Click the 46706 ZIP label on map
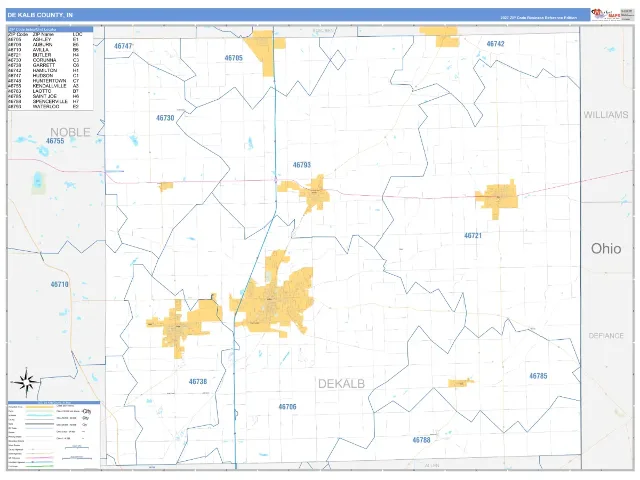 (287, 407)
